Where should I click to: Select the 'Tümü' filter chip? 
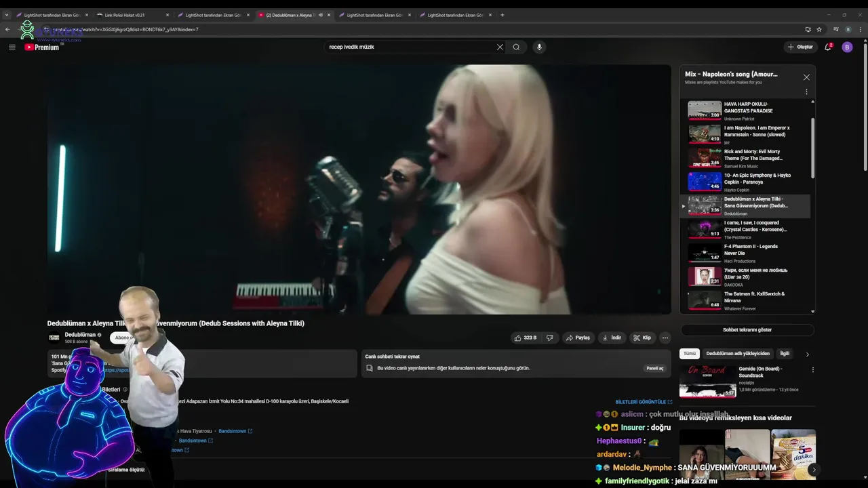[689, 354]
